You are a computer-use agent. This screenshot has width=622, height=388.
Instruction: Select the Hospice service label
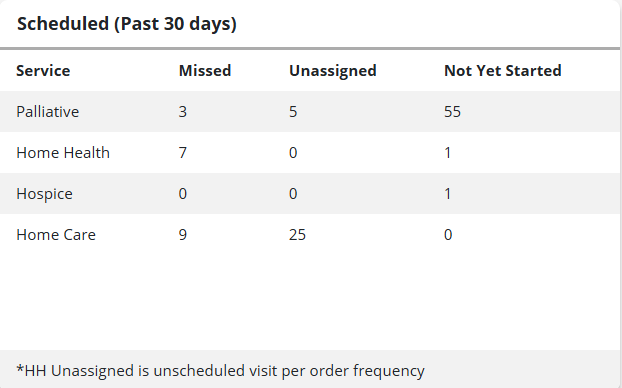click(44, 194)
